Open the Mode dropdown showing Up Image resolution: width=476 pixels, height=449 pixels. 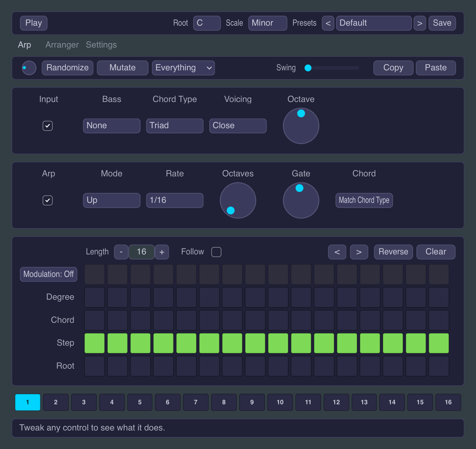112,200
